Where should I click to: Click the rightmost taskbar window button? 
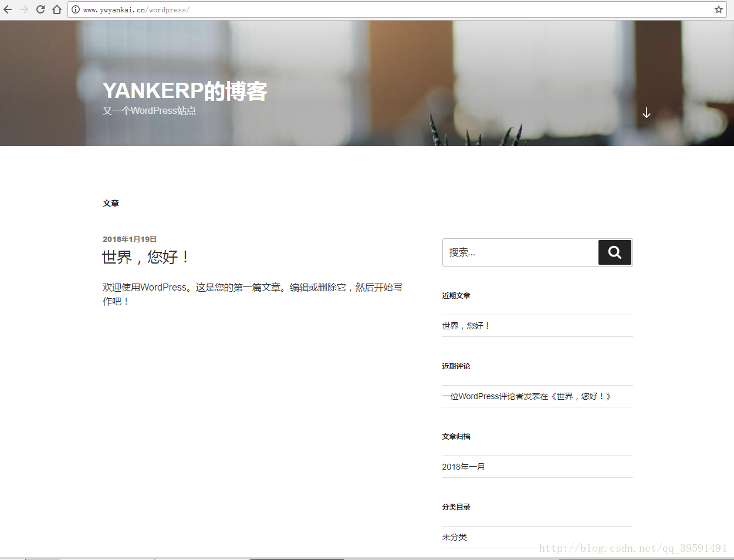pyautogui.click(x=296, y=556)
